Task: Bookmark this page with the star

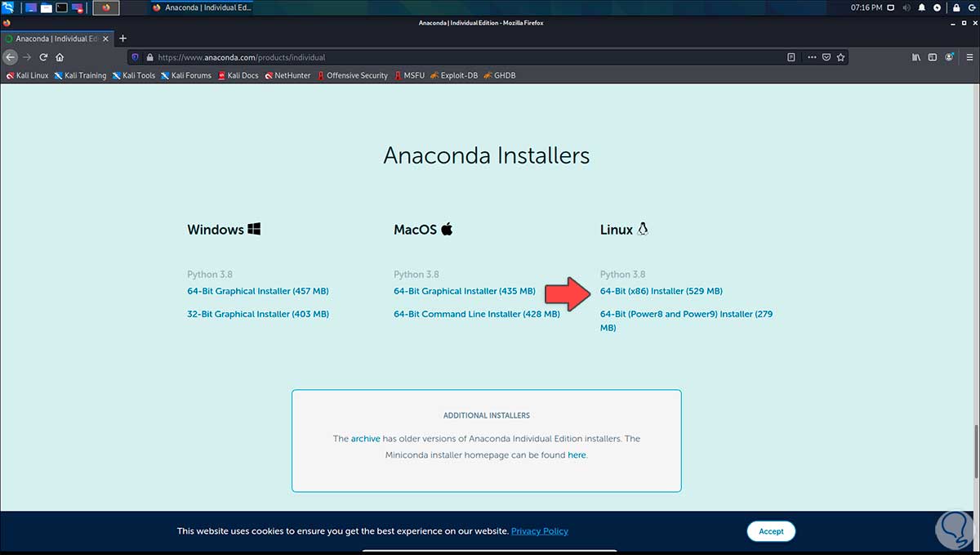Action: click(840, 57)
